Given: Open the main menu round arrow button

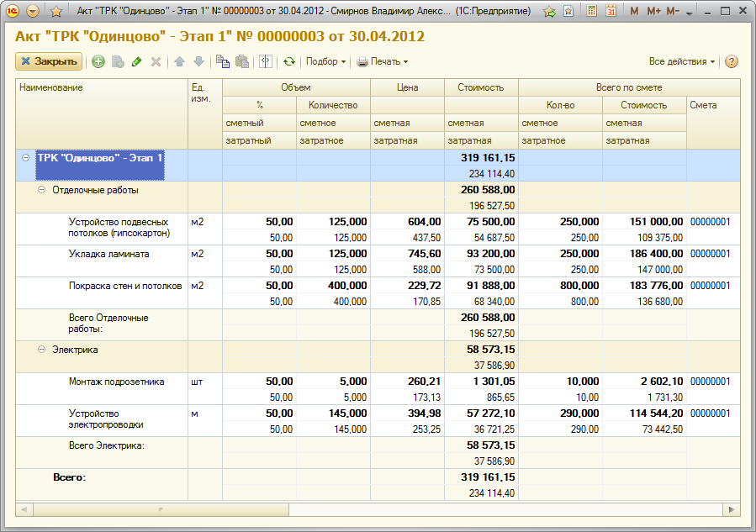Looking at the screenshot, I should [33, 11].
